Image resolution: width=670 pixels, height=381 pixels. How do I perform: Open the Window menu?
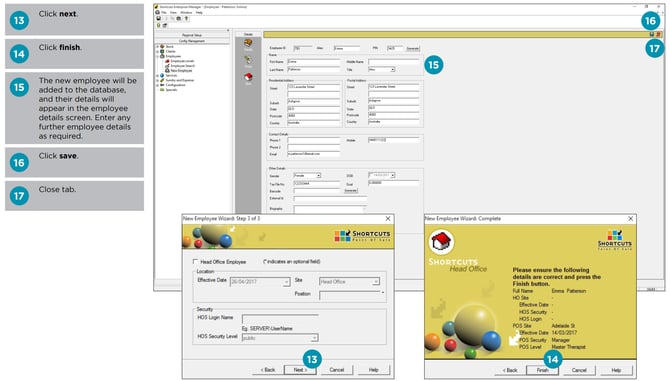[186, 13]
